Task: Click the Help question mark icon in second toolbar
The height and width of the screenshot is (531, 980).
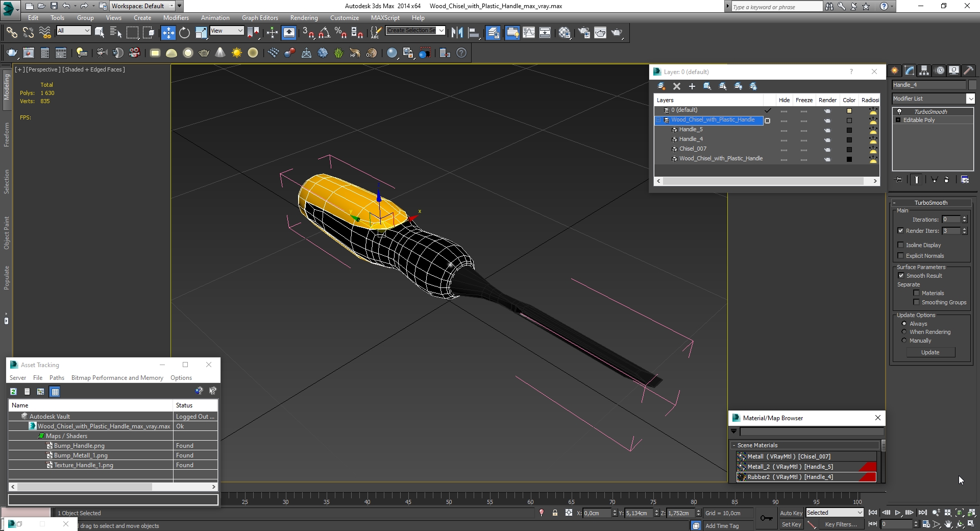Action: click(461, 53)
